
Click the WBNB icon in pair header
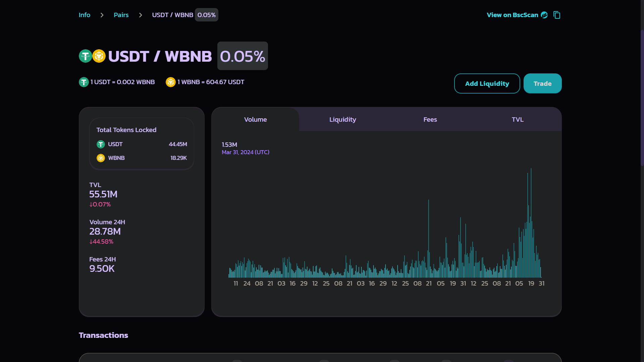(x=99, y=56)
